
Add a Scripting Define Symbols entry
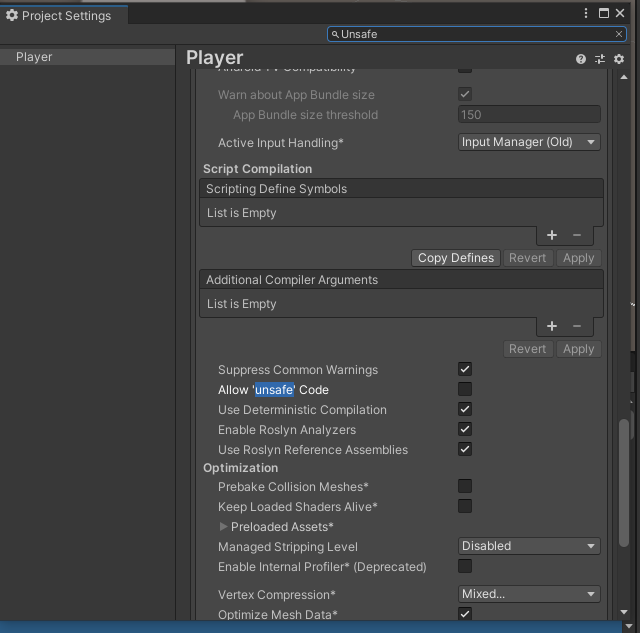(552, 235)
